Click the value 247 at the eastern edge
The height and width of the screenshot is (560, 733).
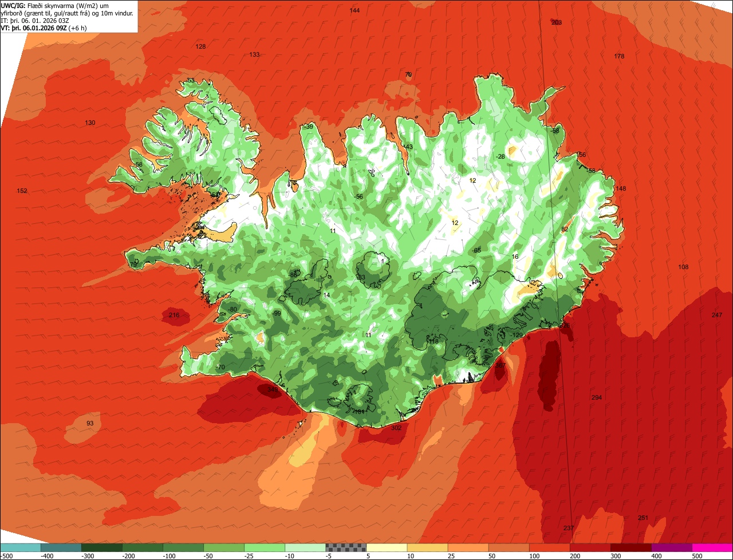point(717,316)
